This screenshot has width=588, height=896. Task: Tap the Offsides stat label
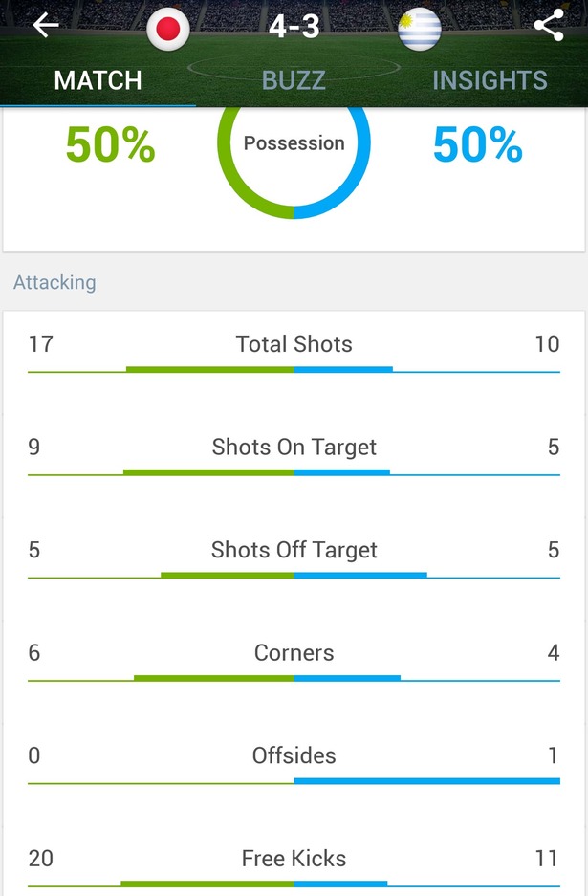[x=294, y=755]
